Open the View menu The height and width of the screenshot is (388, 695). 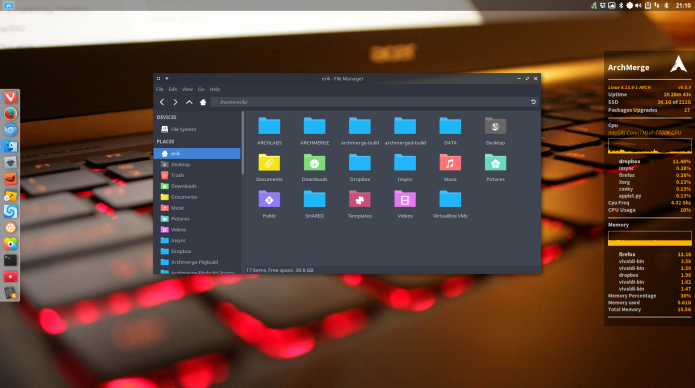tap(187, 89)
